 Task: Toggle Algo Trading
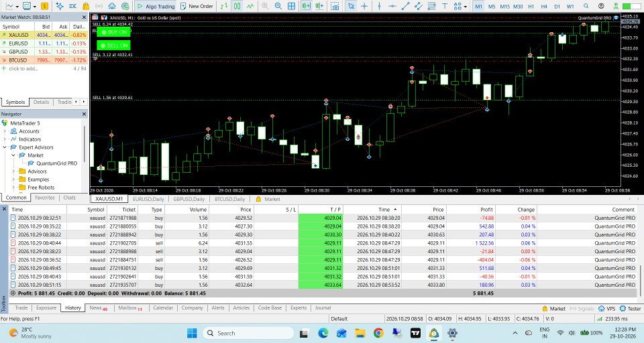pos(156,6)
